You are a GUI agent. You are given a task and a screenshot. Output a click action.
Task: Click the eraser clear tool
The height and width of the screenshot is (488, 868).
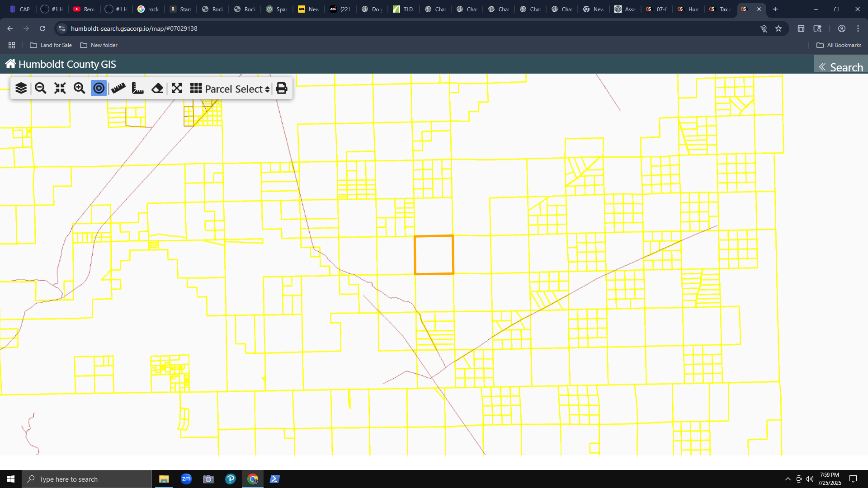157,88
